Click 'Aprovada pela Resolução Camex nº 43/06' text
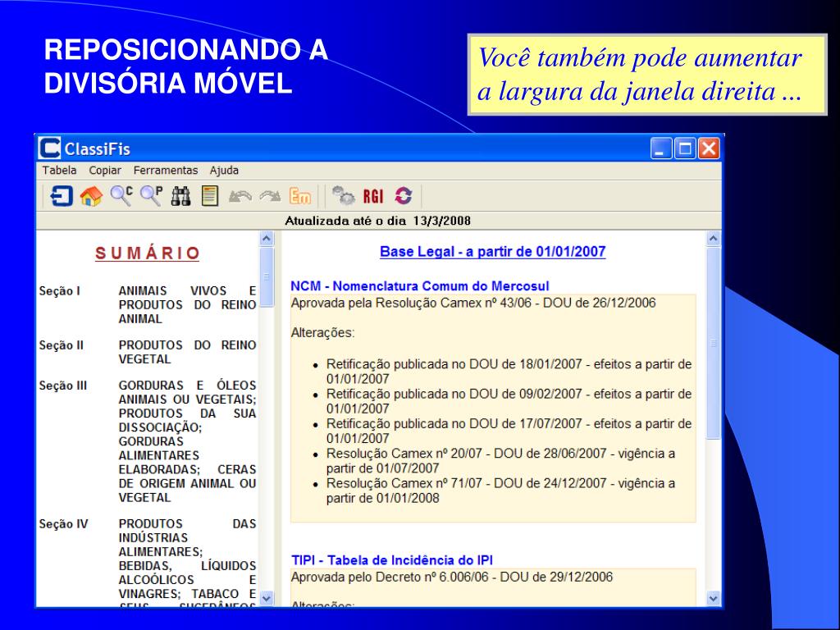The width and height of the screenshot is (840, 630). 473,304
